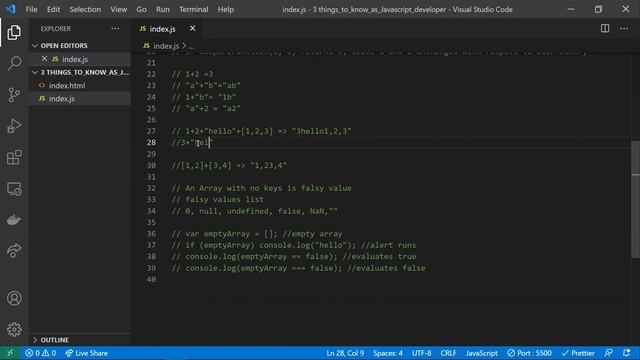Viewport: 640px width, 360px height.
Task: Open the Run and Debug view
Action: (x=14, y=126)
